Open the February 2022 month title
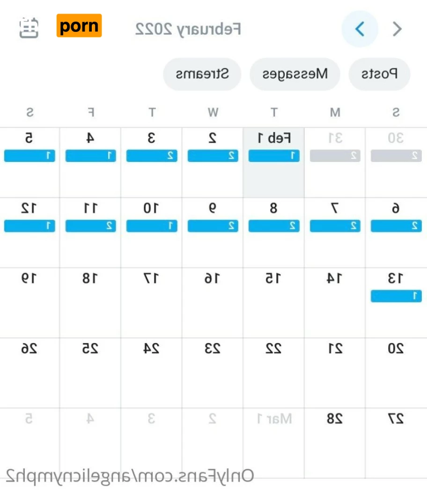 188,29
